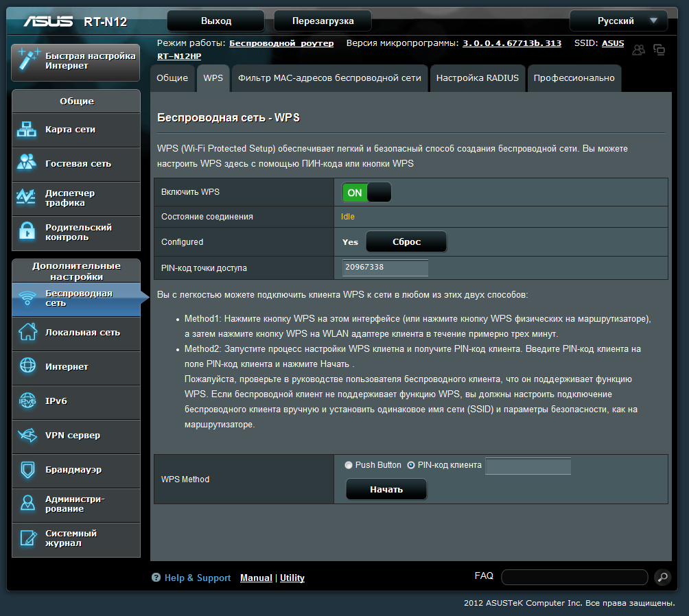
Task: Click the VPN server arrows icon
Action: (x=27, y=435)
